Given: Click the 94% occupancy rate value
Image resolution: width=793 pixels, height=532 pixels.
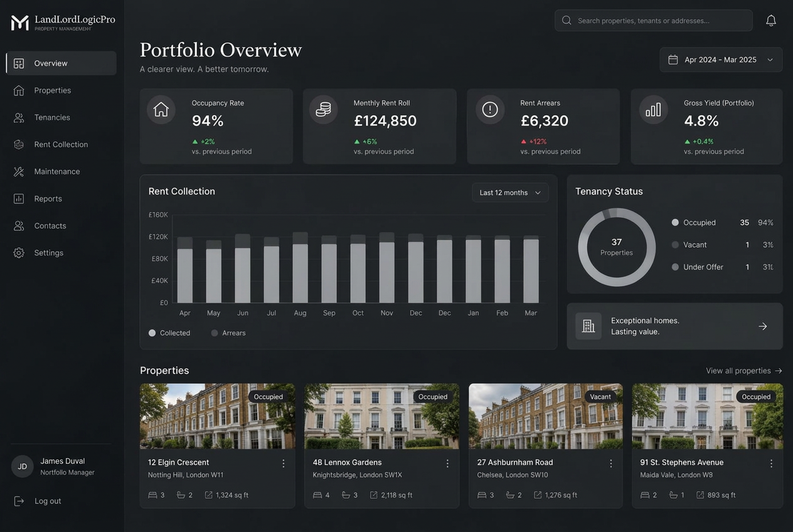Looking at the screenshot, I should click(x=208, y=120).
